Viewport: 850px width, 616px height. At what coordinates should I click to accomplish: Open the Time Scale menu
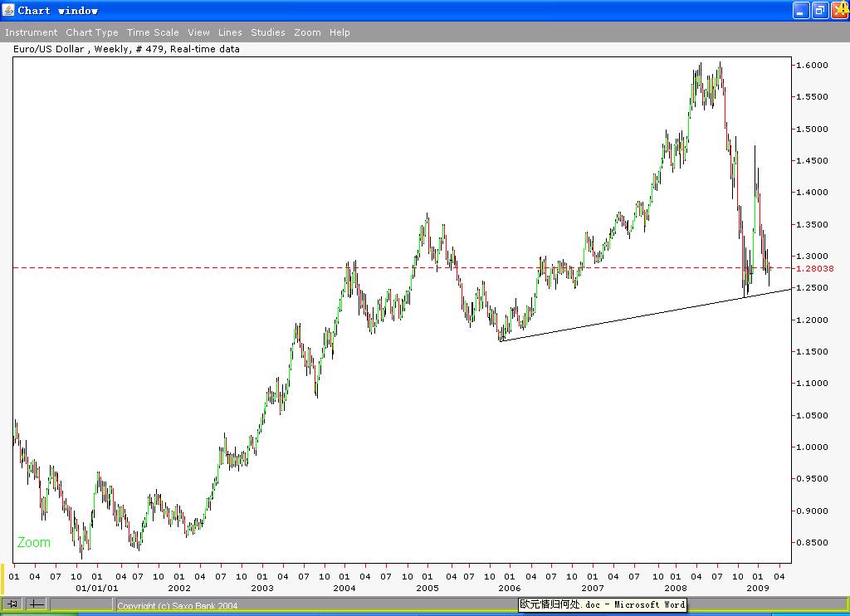coord(153,32)
